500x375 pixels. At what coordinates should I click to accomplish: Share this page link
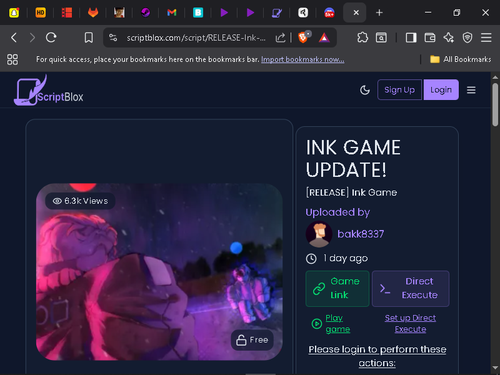point(280,38)
